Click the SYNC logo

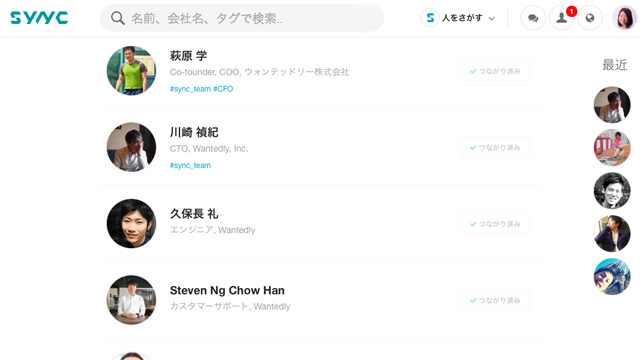39,18
